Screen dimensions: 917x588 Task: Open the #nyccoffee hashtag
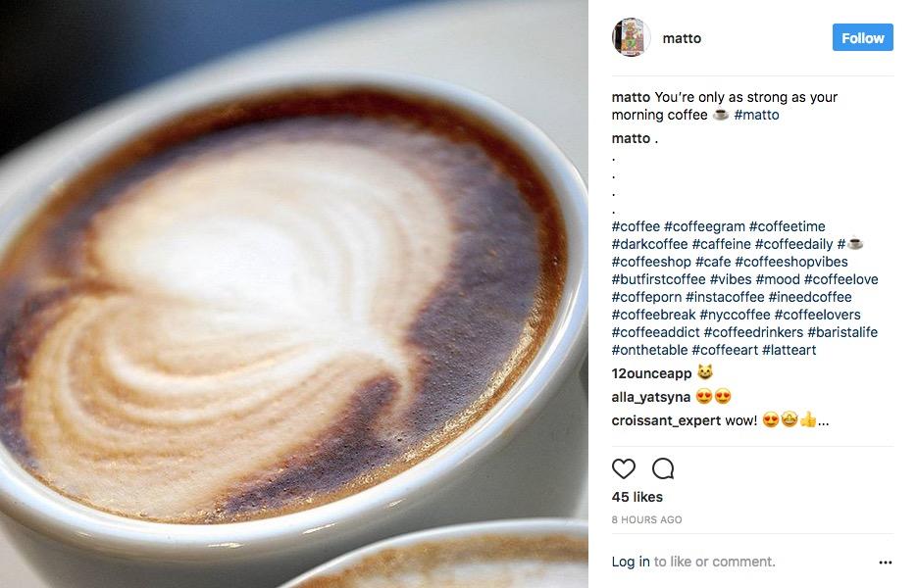click(736, 315)
